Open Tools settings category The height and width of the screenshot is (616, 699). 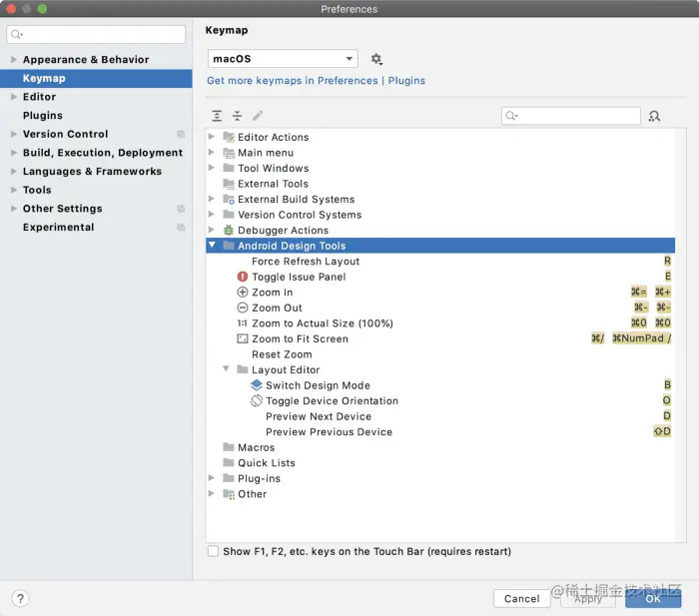coord(37,190)
